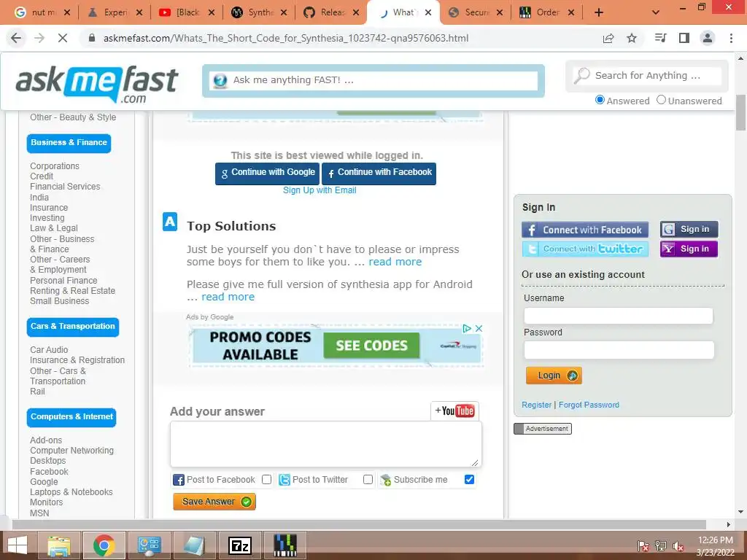The height and width of the screenshot is (560, 747).
Task: Click Continue with Facebook button
Action: point(379,174)
